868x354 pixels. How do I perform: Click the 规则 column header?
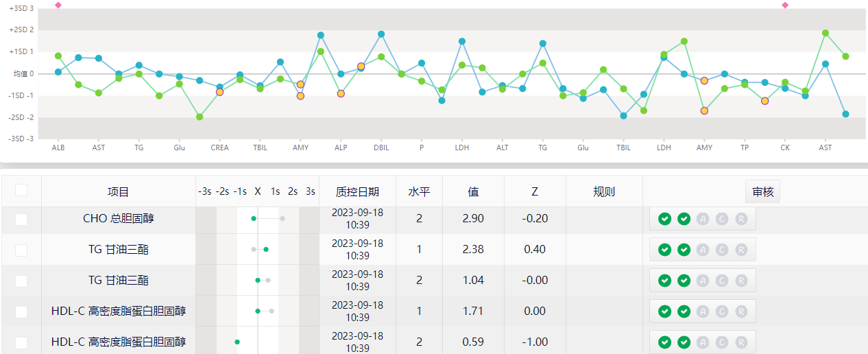pyautogui.click(x=604, y=191)
